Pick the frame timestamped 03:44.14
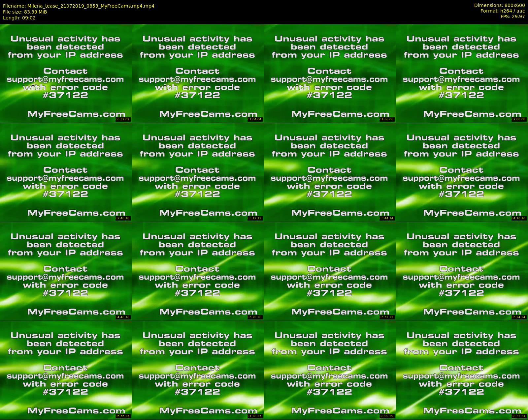Screen dimensions: 528x420 [x=330, y=172]
